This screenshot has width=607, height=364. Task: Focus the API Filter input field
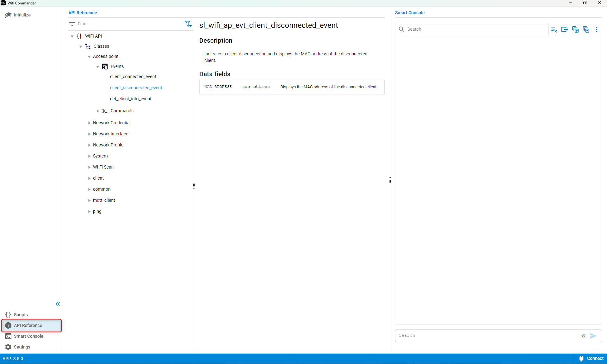[x=130, y=24]
